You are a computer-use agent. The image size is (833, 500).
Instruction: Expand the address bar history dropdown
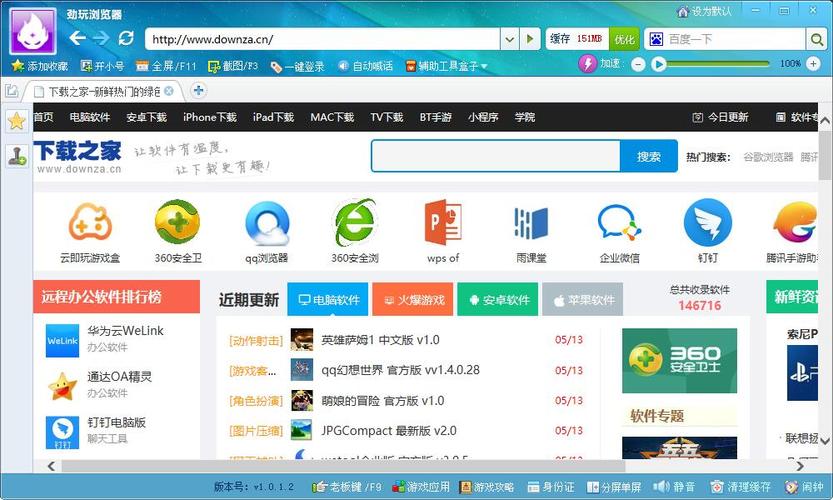(509, 39)
